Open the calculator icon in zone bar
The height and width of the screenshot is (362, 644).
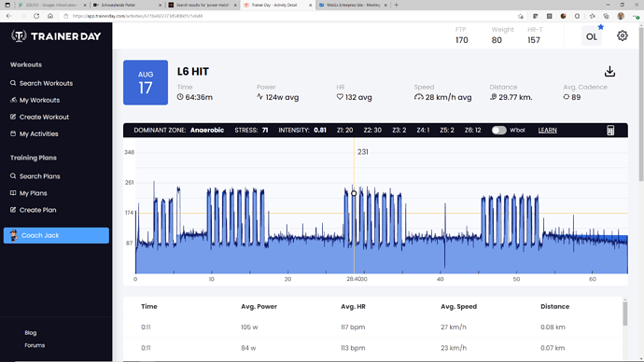click(x=610, y=130)
